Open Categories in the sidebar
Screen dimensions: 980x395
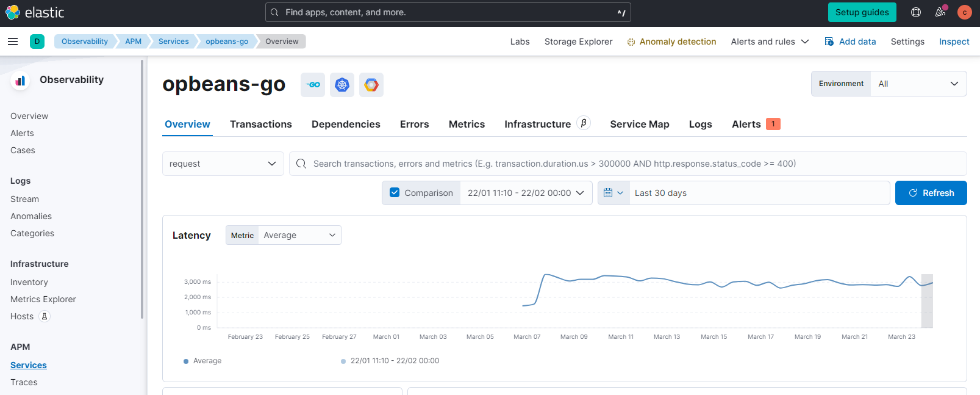click(32, 233)
